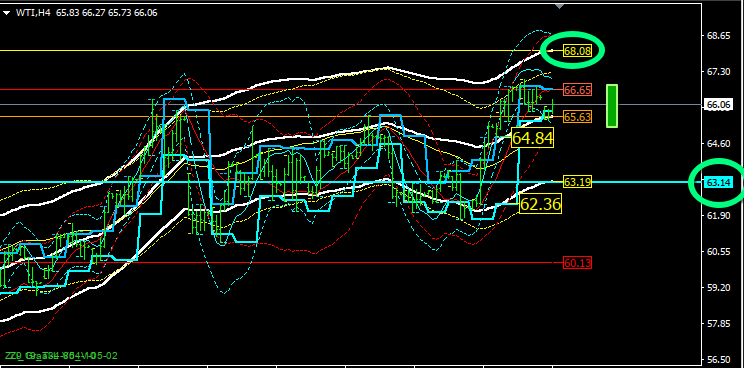Select the 66.65 red price level label
Viewport: 744px width, 368px height.
pos(577,90)
